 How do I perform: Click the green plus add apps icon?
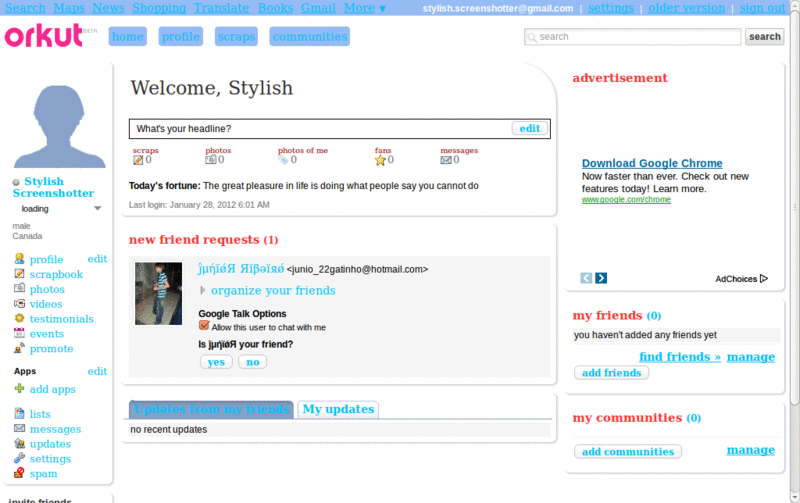[19, 388]
